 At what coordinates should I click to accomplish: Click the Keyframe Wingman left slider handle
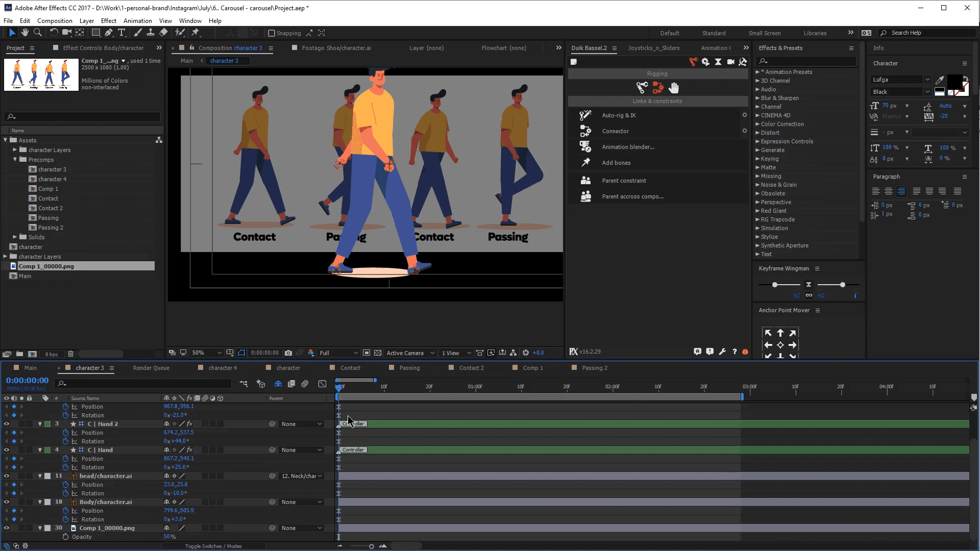tap(775, 285)
